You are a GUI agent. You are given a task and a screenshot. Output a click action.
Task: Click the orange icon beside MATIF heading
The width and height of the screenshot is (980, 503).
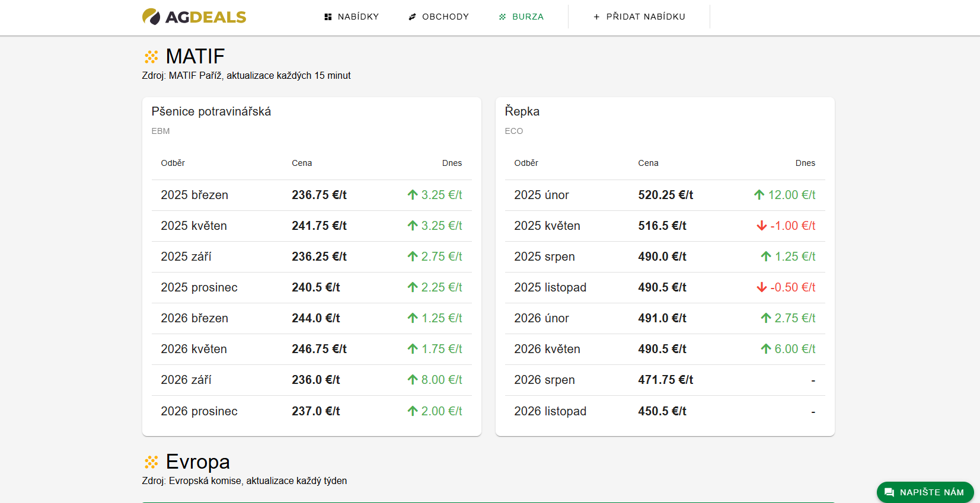(151, 57)
